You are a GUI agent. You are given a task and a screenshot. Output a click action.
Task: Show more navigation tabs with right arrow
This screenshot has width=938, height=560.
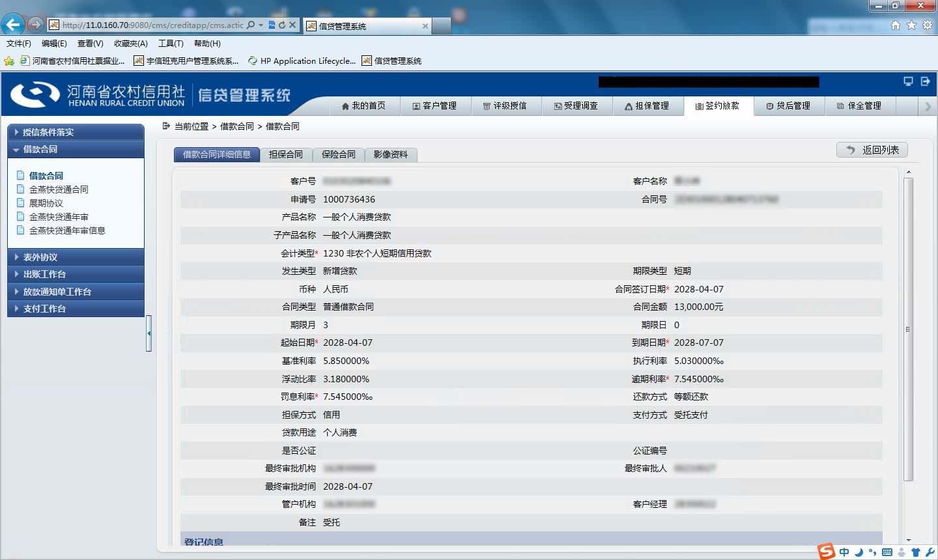[x=928, y=106]
